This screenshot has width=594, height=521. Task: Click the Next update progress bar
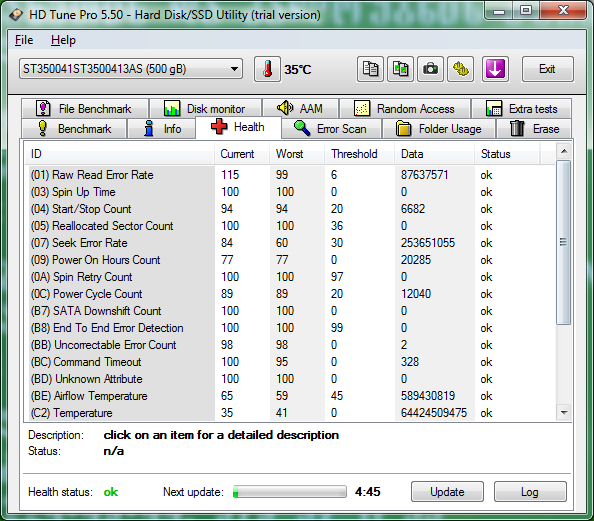click(290, 491)
